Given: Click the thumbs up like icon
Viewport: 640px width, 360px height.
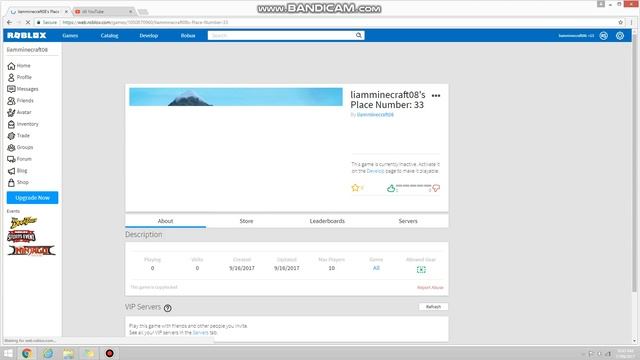Looking at the screenshot, I should 391,188.
